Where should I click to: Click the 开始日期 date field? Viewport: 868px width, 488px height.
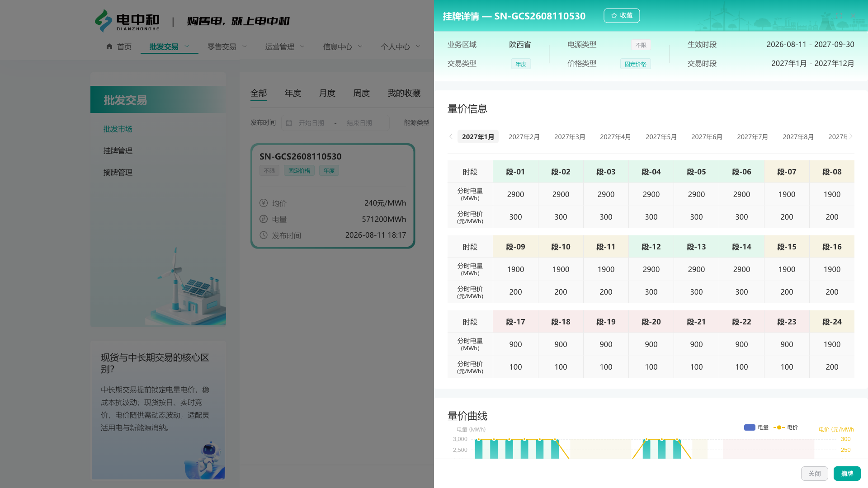coord(311,123)
